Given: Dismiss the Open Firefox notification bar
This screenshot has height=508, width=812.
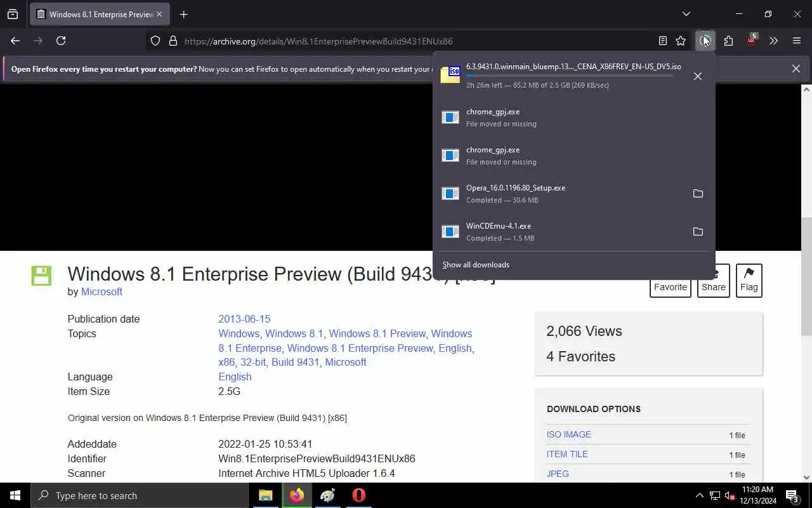Looking at the screenshot, I should [x=796, y=69].
